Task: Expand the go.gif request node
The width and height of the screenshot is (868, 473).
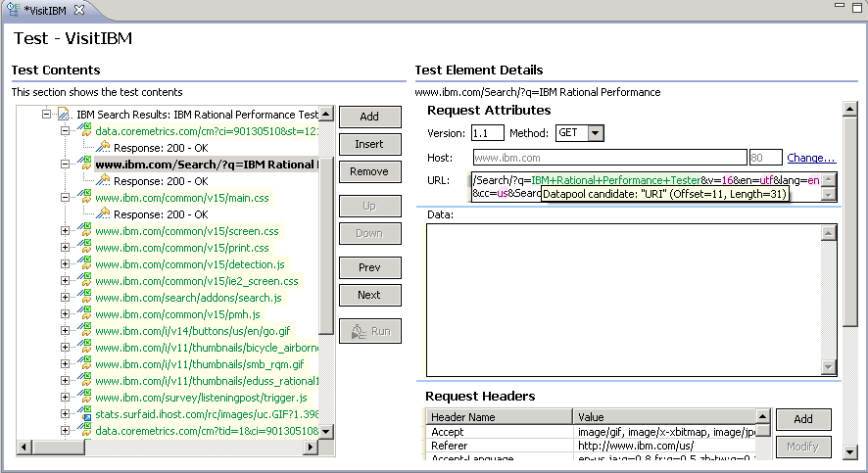Action: tap(65, 330)
